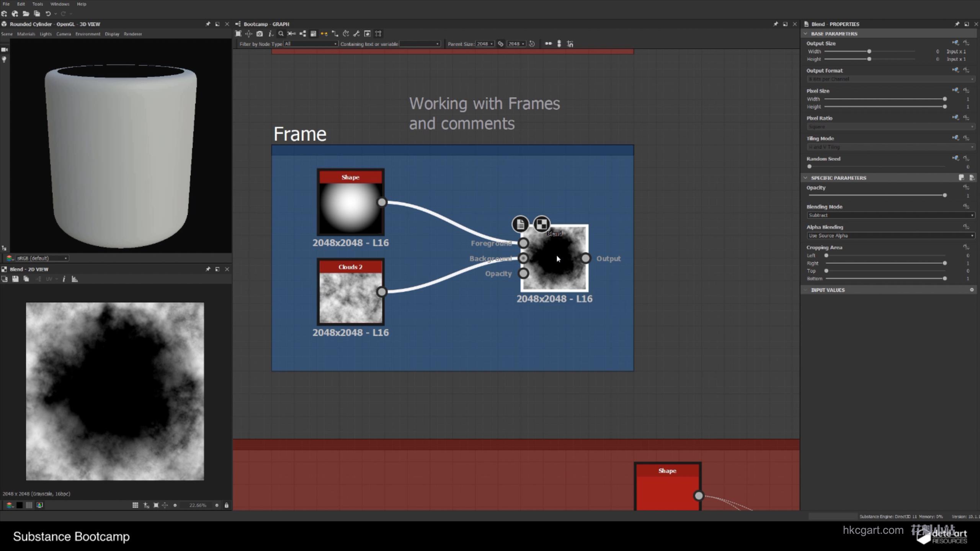Click the light bulb icon in 3D View sidebar

(x=5, y=60)
